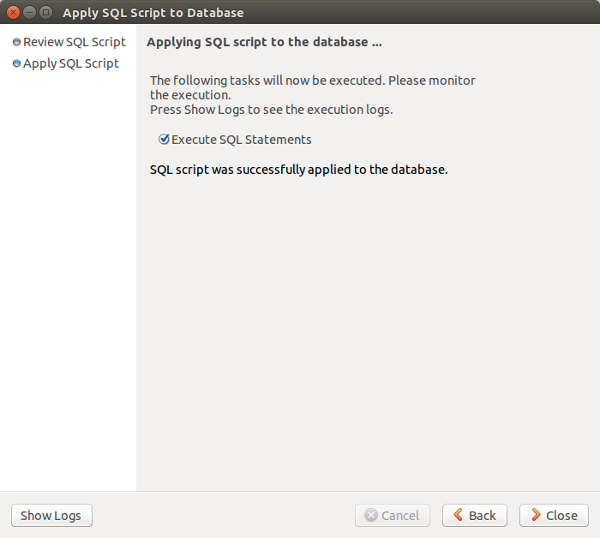The width and height of the screenshot is (600, 538).
Task: Click the left arrow icon on Back button
Action: [458, 516]
